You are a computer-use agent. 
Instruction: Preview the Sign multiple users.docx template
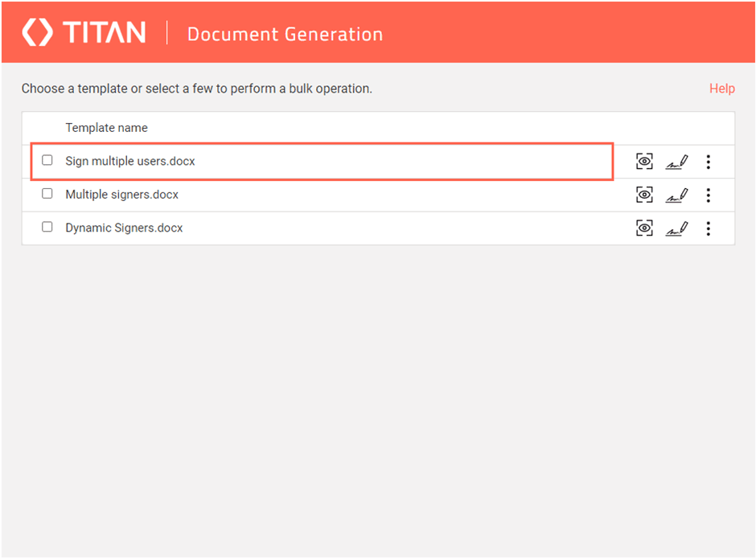(644, 162)
